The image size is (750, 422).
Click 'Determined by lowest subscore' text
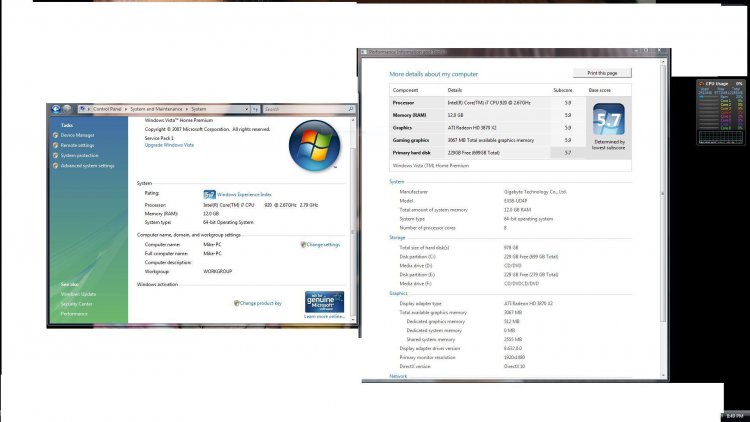click(608, 145)
